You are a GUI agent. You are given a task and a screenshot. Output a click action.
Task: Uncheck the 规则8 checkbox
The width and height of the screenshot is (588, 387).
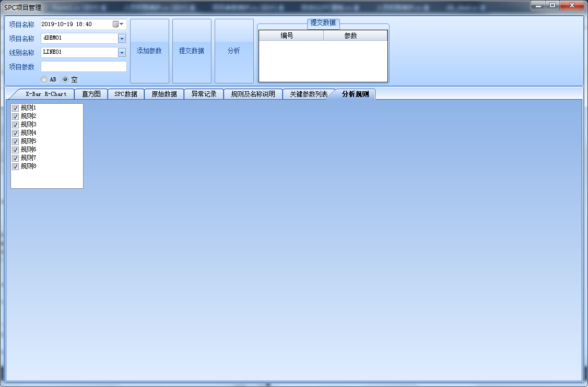coord(15,166)
